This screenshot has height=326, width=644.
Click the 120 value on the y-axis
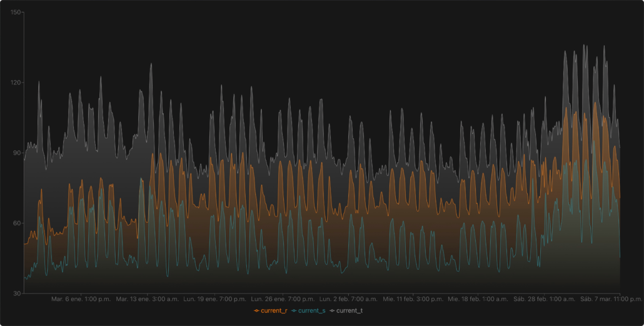[x=16, y=83]
